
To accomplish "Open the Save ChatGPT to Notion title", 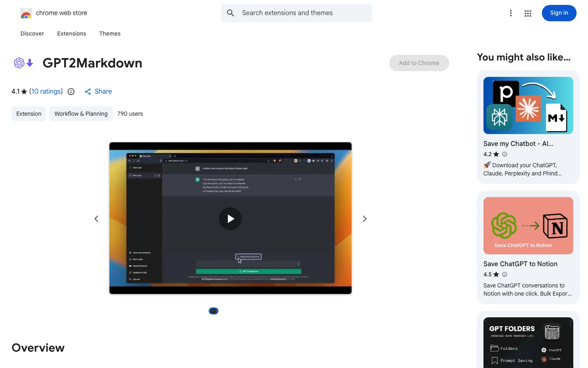I will 520,264.
